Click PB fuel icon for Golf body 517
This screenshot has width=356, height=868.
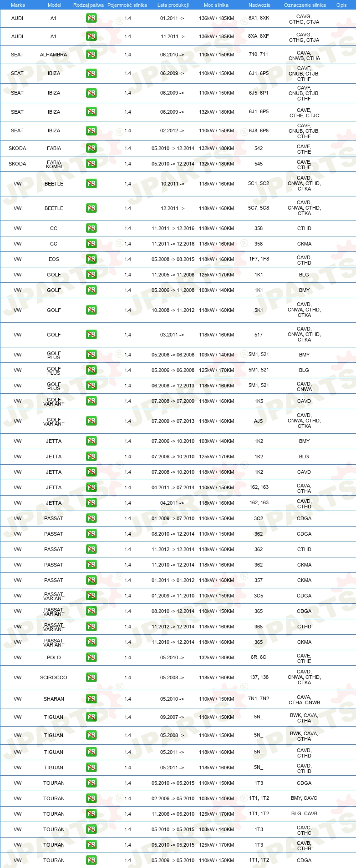(x=91, y=335)
